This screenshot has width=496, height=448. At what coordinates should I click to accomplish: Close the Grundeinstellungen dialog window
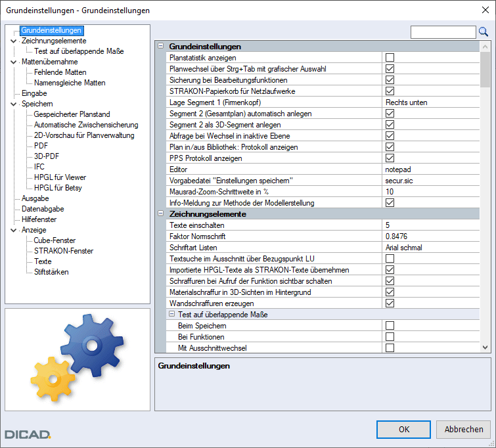[x=485, y=10]
